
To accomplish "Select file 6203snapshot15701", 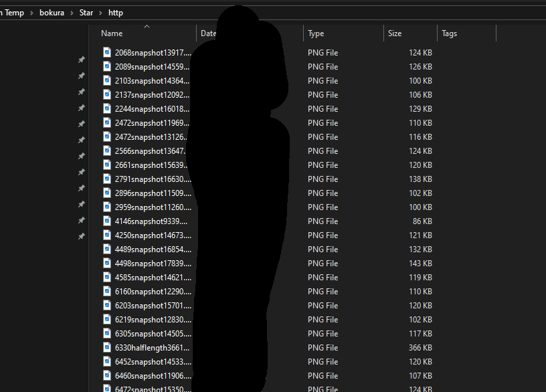I will [153, 305].
